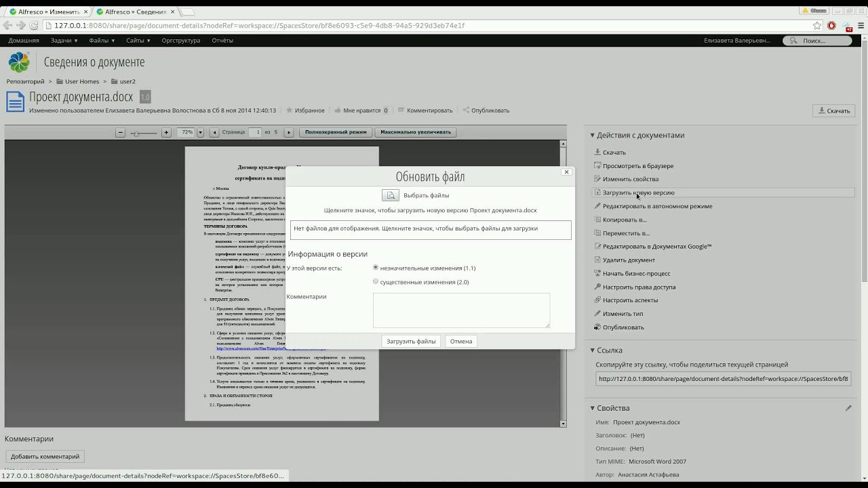Click the Копировать в... action
Image resolution: width=868 pixels, height=488 pixels.
coord(625,220)
